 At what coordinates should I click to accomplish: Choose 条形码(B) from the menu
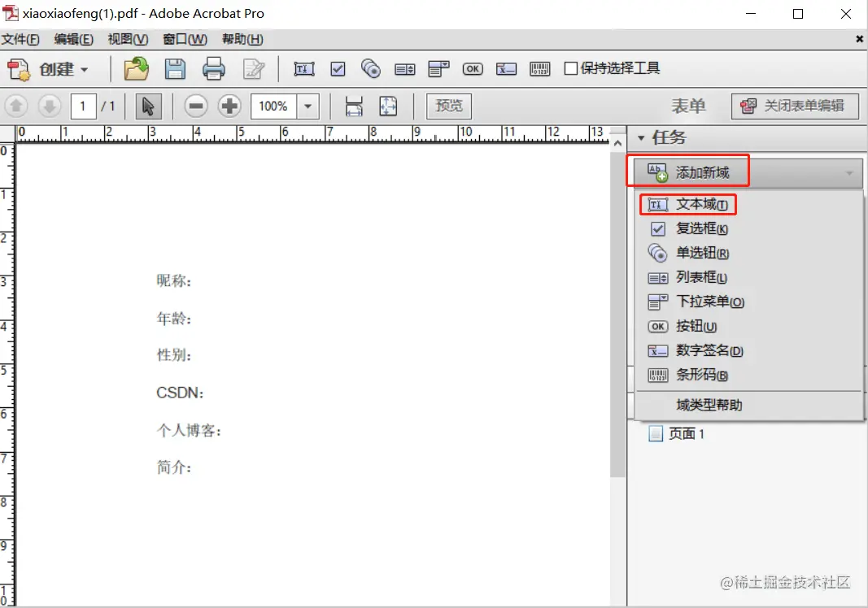pos(749,375)
